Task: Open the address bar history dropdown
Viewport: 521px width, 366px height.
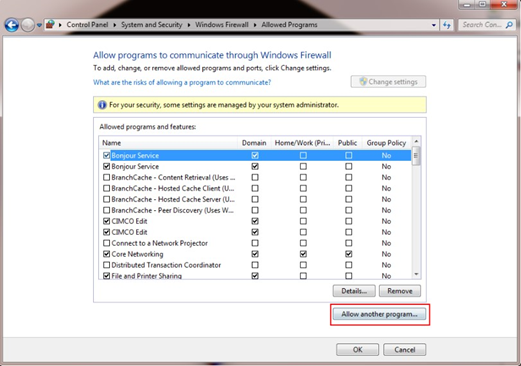Action: [434, 25]
